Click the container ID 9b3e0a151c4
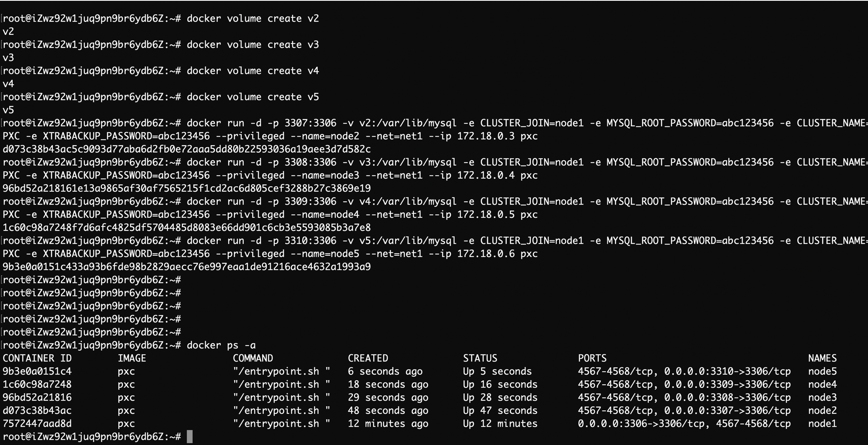This screenshot has width=868, height=445. [x=37, y=371]
